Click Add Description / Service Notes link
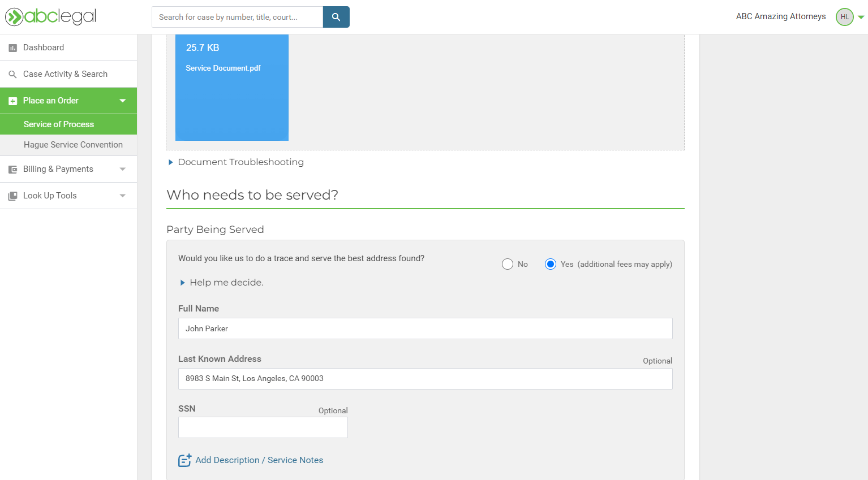The width and height of the screenshot is (868, 480). (x=259, y=460)
